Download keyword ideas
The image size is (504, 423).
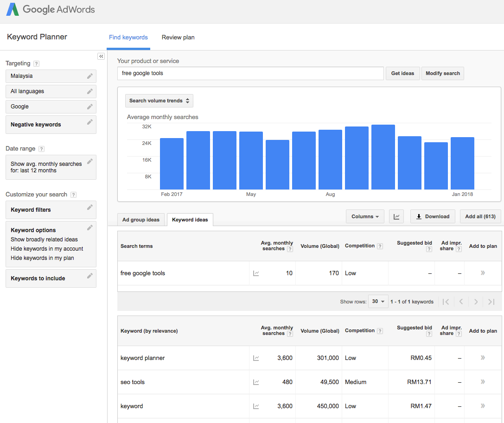click(433, 216)
